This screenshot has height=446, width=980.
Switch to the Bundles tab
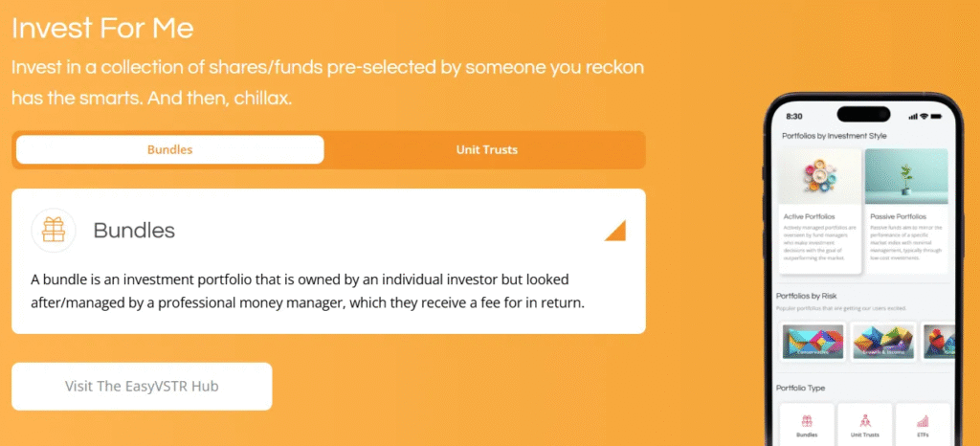170,150
